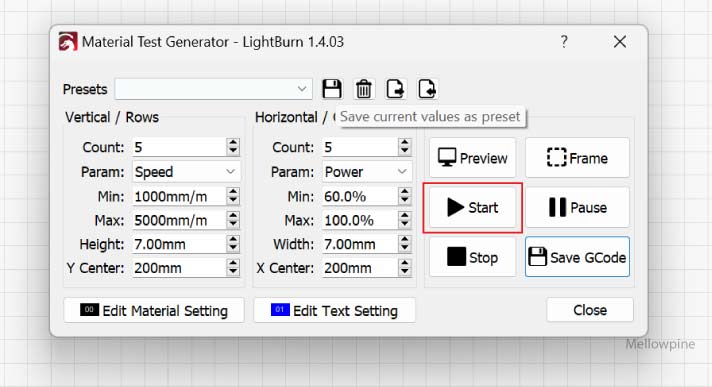
Task: Open the Horizontal Param dropdown showing Power
Action: click(x=367, y=172)
